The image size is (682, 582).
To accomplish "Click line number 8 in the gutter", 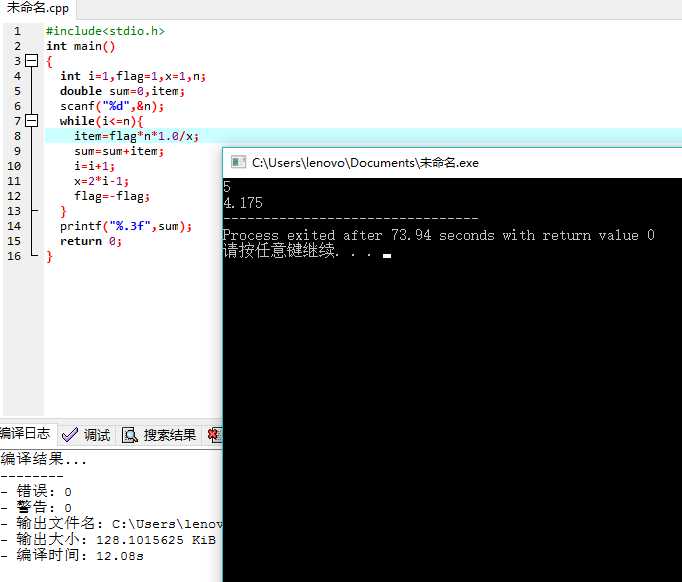I will coord(17,136).
